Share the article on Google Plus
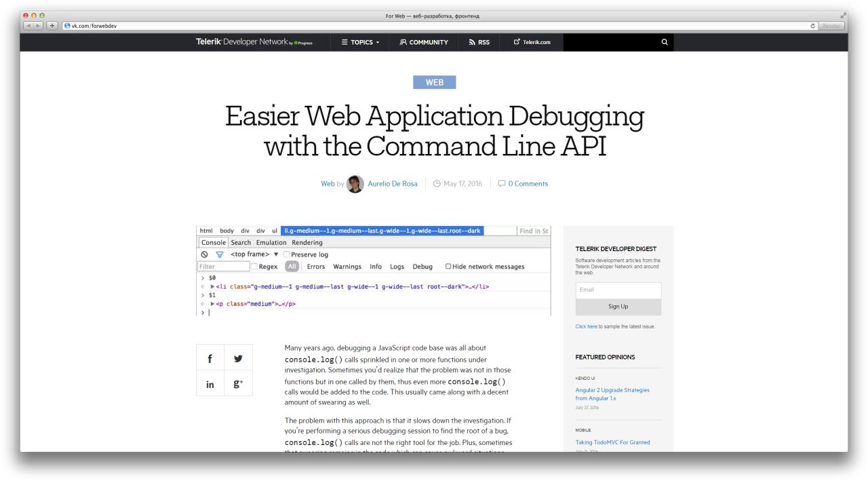Screen dimensions: 868x481 tap(238, 384)
